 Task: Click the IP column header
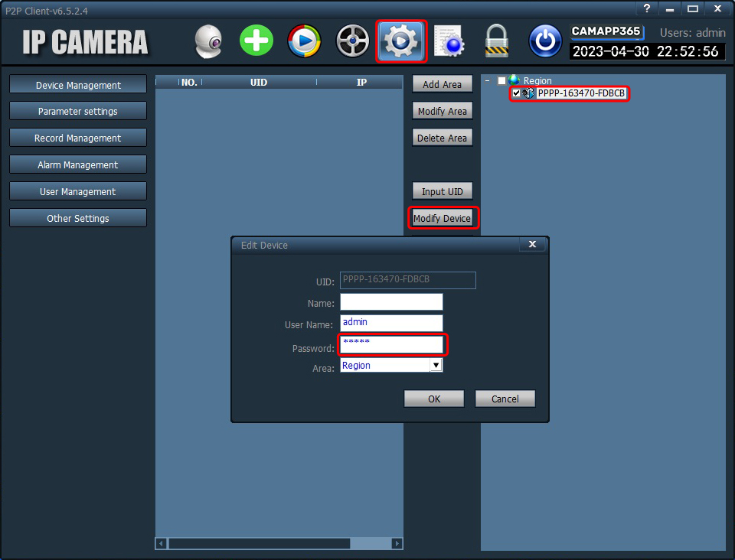(x=361, y=83)
